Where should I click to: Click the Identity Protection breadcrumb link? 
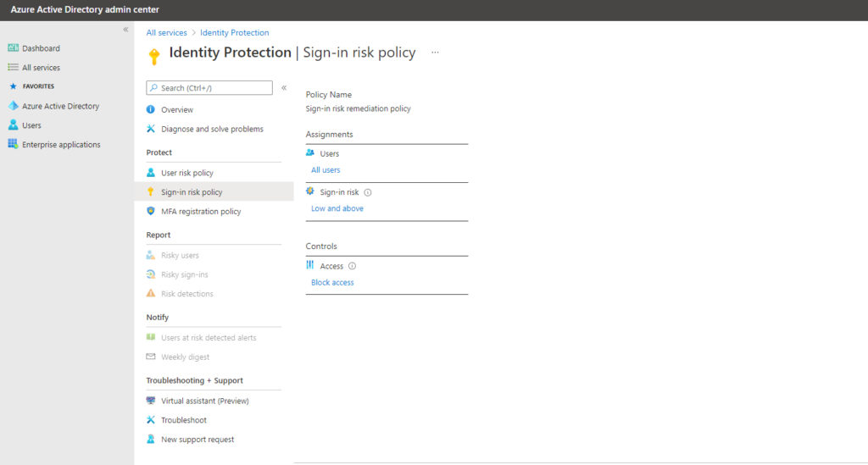tap(234, 33)
